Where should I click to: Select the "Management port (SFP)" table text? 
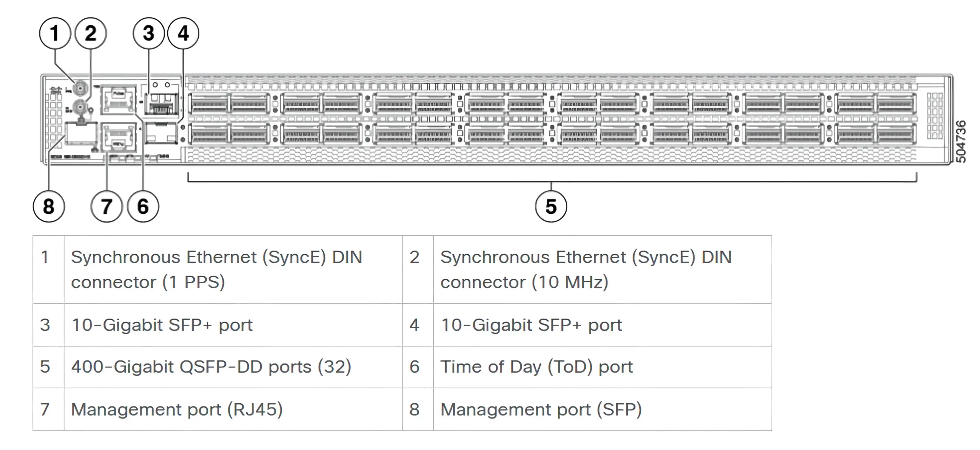pyautogui.click(x=541, y=409)
